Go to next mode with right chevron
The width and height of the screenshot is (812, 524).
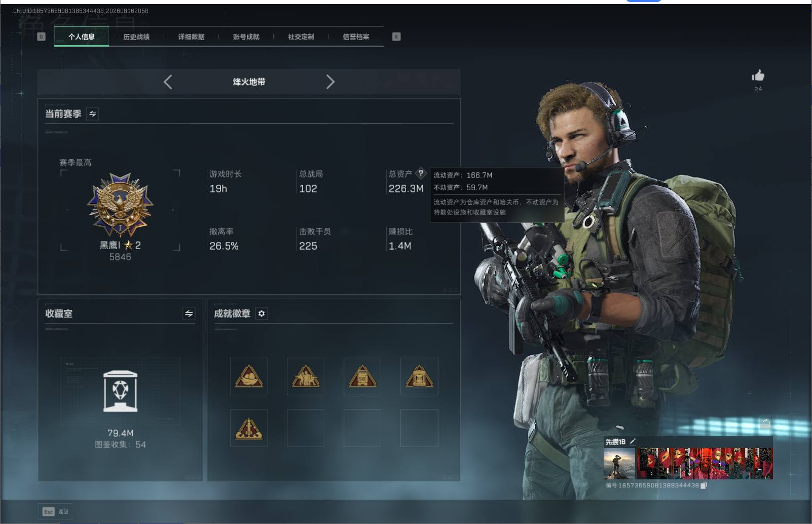click(330, 82)
